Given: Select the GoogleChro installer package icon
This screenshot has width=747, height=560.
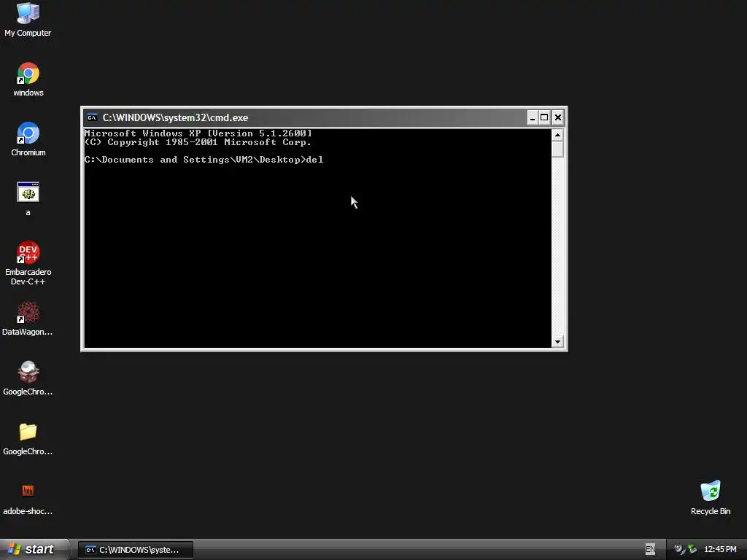Looking at the screenshot, I should coord(28,378).
